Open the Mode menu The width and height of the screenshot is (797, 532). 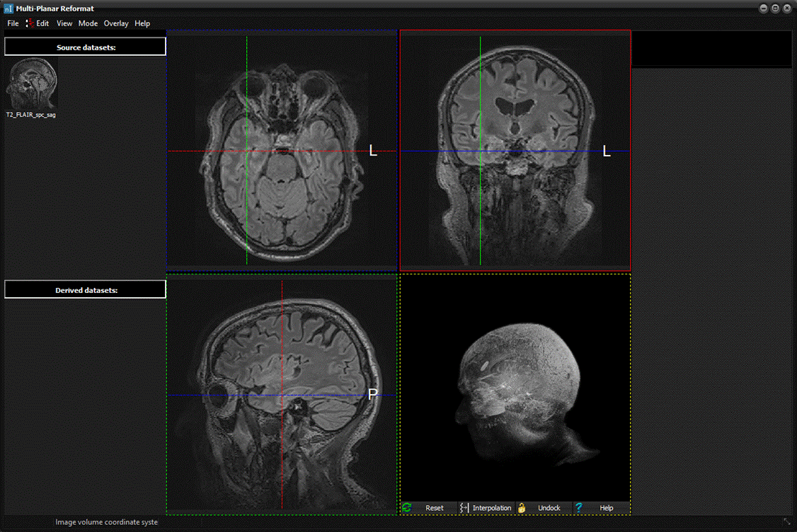point(88,23)
